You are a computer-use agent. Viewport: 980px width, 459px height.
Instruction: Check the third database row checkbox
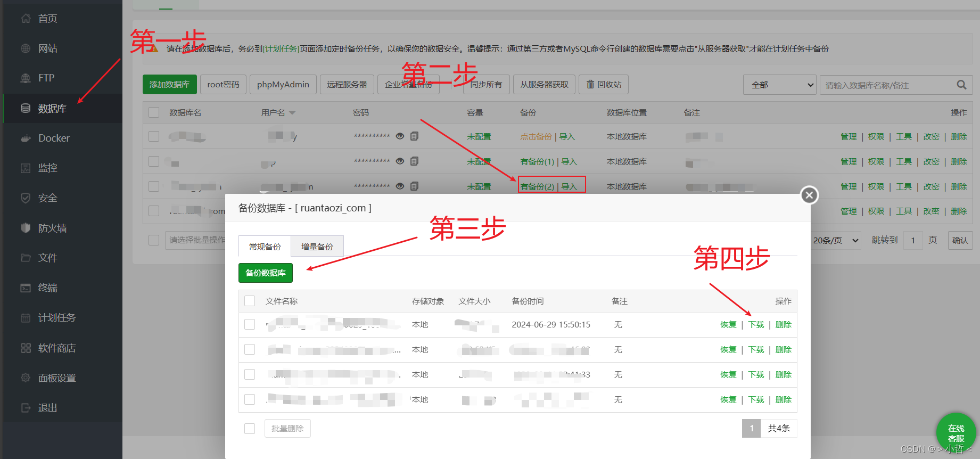pos(154,186)
